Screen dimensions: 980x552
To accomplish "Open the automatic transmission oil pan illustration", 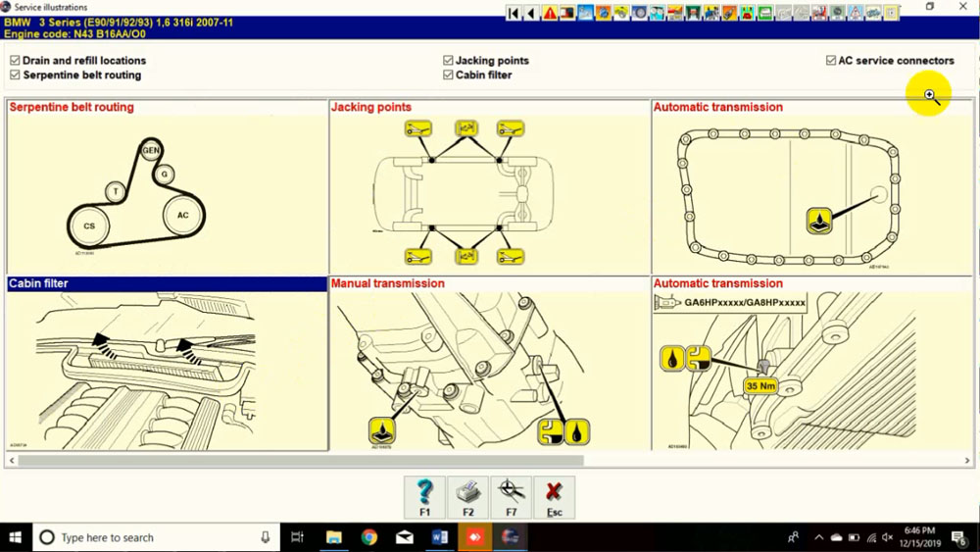I will [811, 194].
